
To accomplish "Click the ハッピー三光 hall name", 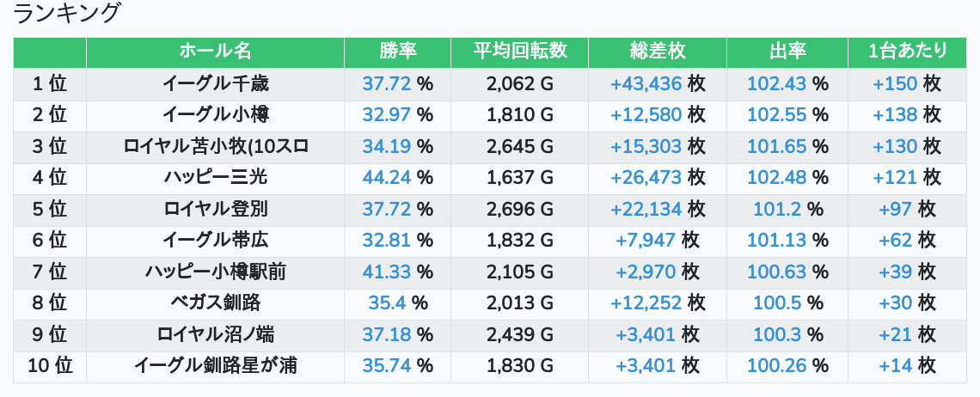I will click(215, 177).
